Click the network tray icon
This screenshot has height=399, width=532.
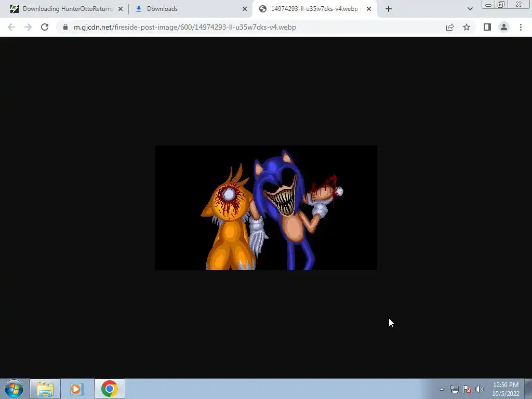pyautogui.click(x=454, y=389)
